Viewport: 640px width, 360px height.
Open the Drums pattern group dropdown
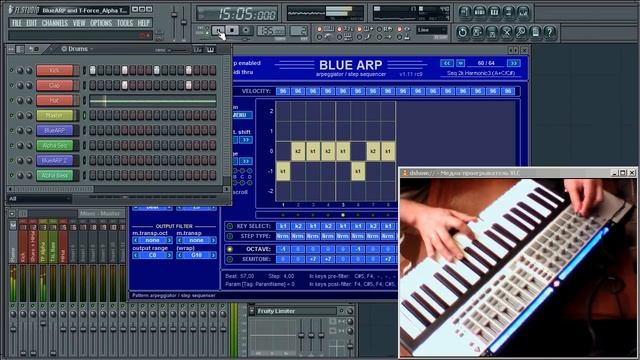tap(77, 49)
